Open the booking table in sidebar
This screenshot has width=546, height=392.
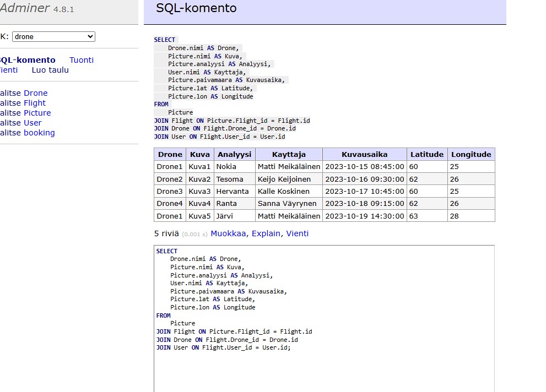[x=39, y=133]
